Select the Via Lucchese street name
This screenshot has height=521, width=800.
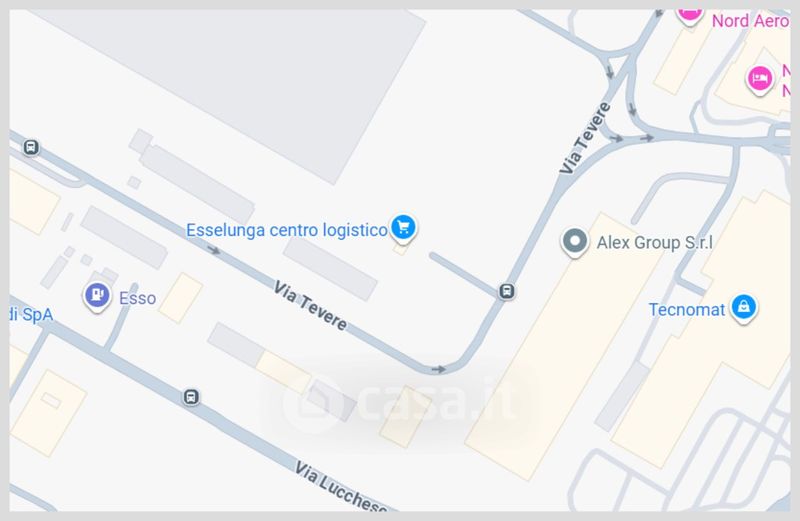(340, 486)
